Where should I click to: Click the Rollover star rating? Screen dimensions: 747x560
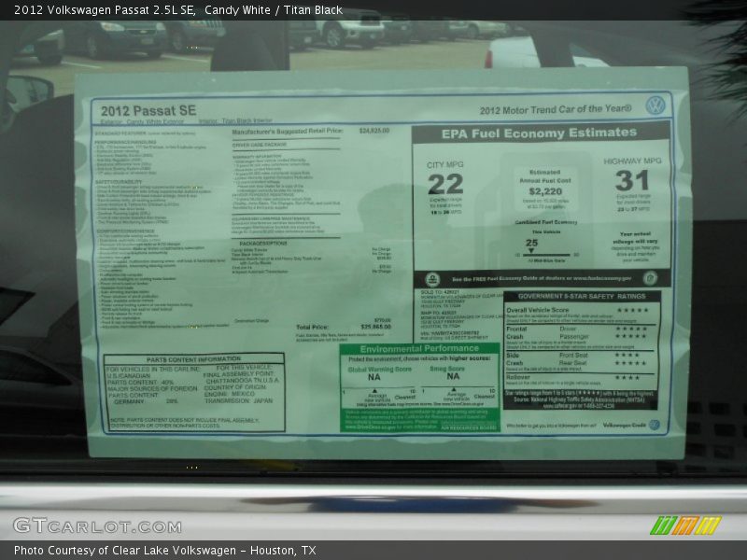click(x=627, y=378)
